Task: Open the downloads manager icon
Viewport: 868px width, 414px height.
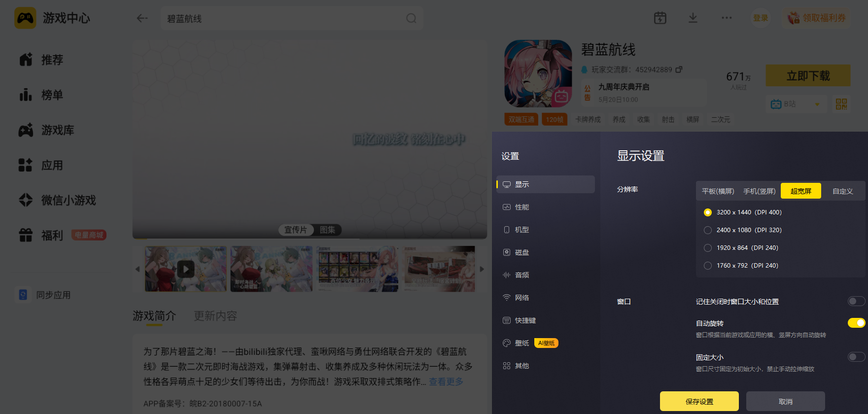Action: [x=693, y=18]
